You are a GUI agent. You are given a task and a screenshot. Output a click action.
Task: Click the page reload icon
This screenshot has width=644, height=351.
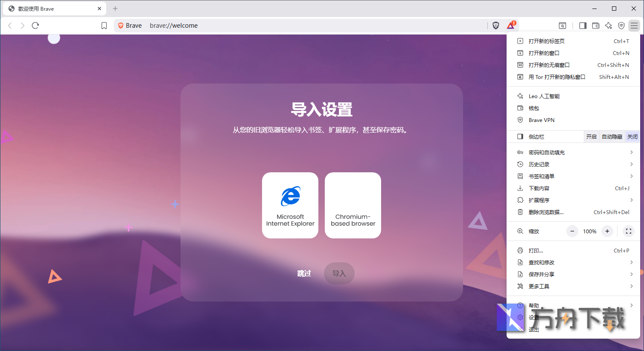point(35,25)
